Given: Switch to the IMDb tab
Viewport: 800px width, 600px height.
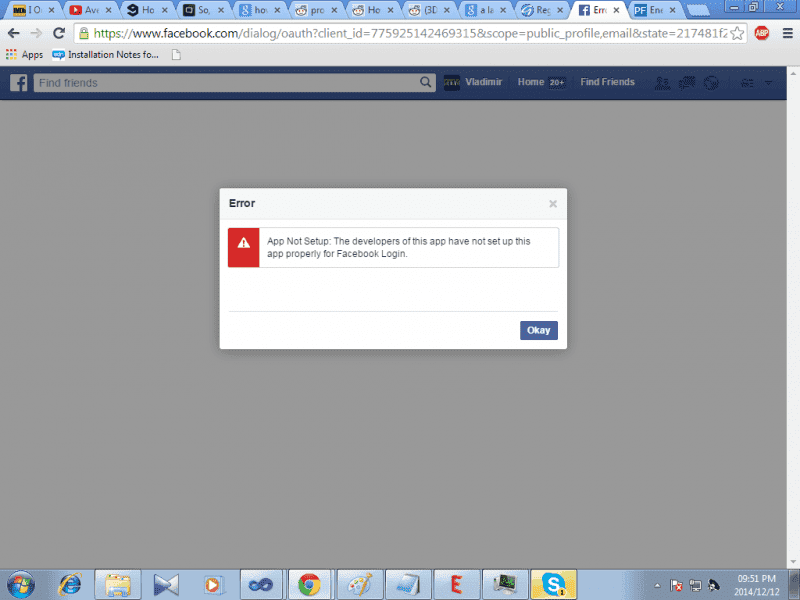Looking at the screenshot, I should (33, 10).
